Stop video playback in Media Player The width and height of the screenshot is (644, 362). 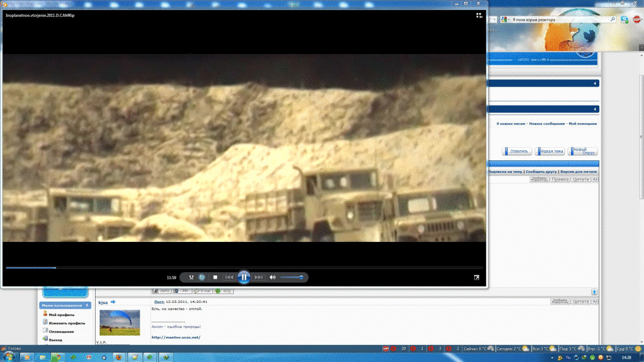click(x=215, y=277)
